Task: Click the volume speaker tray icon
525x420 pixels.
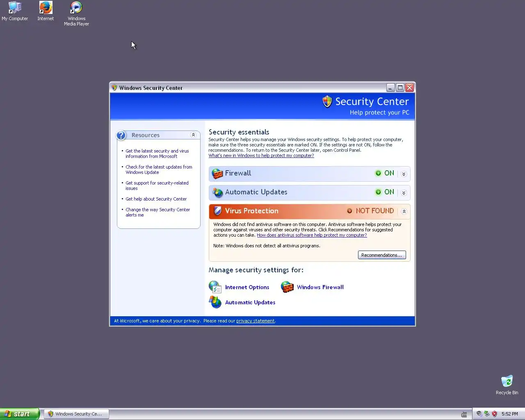Action: 479,414
